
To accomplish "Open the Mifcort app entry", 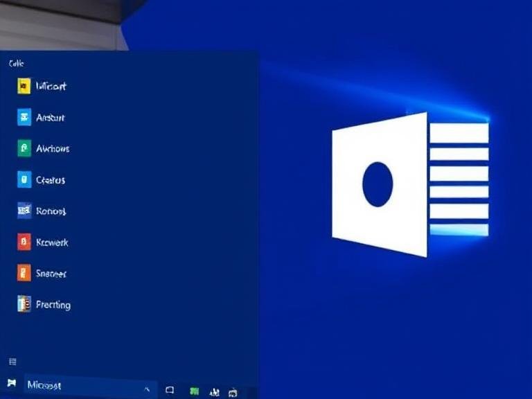I will [51, 86].
